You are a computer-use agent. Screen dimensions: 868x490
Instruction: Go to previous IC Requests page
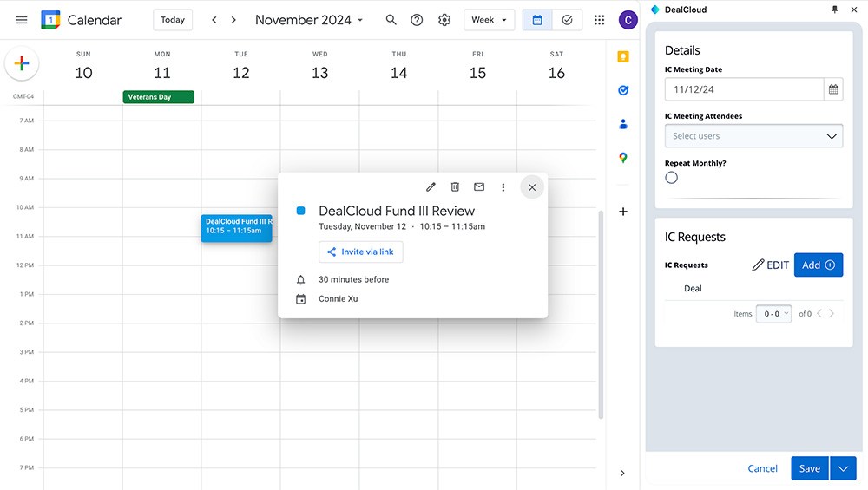(820, 314)
